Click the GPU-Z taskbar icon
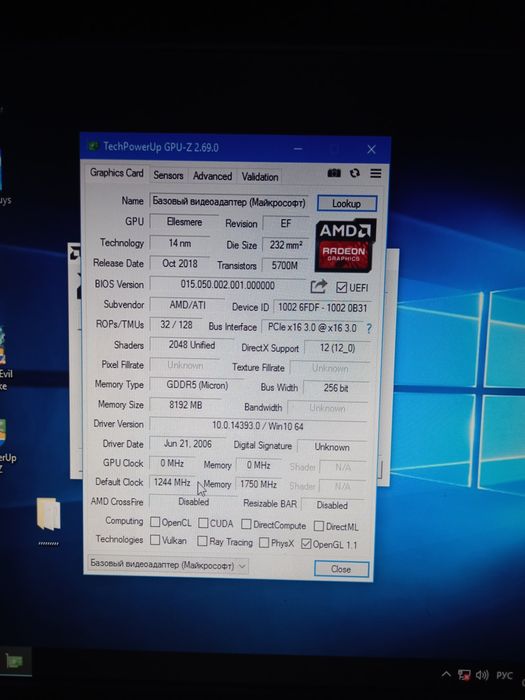Viewport: 525px width, 700px height. [13, 661]
